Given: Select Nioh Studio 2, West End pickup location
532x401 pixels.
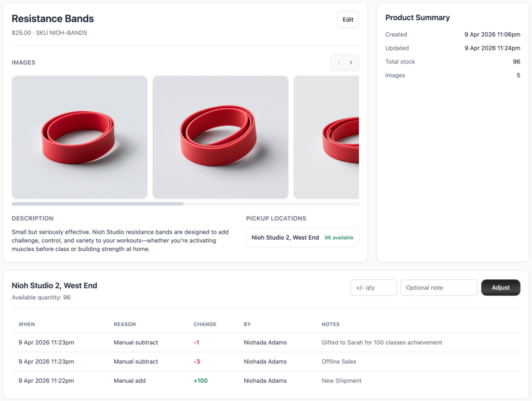Looking at the screenshot, I should click(285, 238).
